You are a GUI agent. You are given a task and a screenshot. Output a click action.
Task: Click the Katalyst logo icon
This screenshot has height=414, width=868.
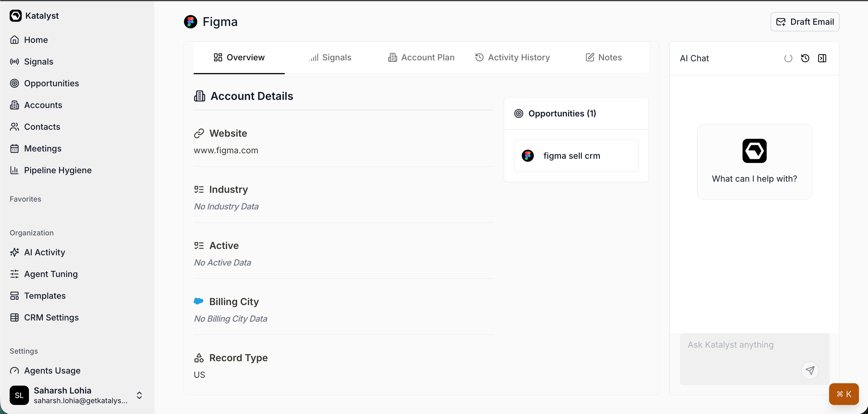[x=15, y=15]
